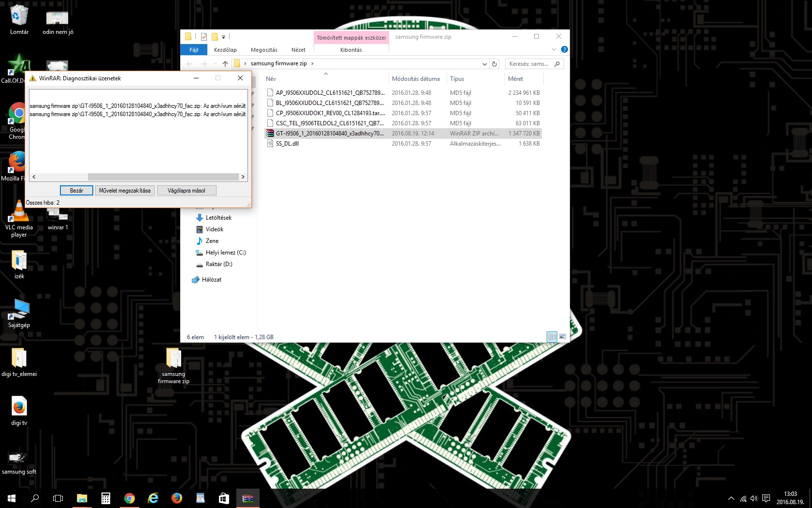Show hidden system tray icons
This screenshot has width=812, height=508.
(x=731, y=498)
